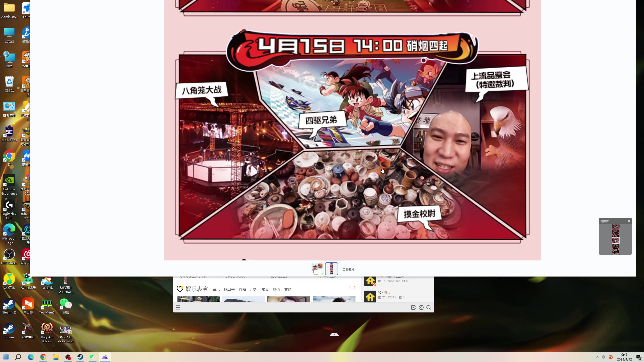Open the 其他 category tab
Screen dimensions: 644x362
coord(288,289)
